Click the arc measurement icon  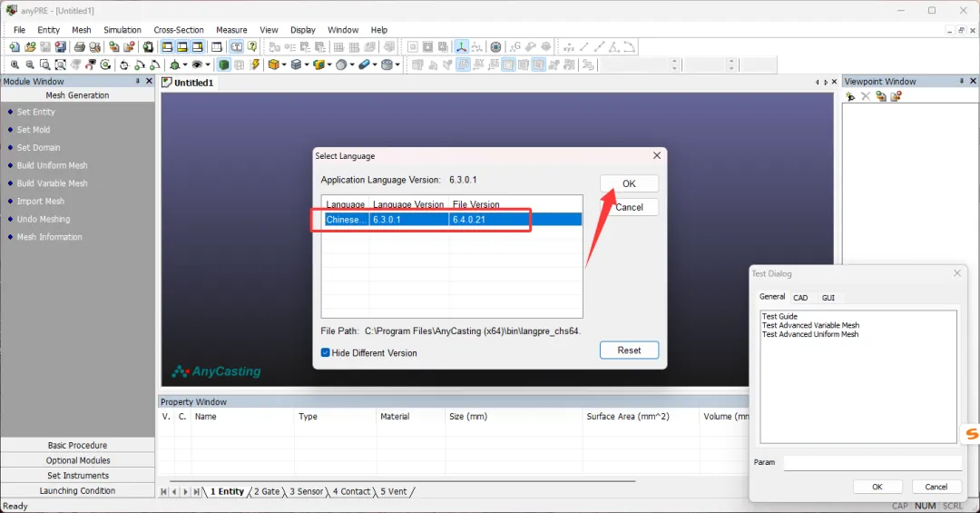click(x=630, y=47)
